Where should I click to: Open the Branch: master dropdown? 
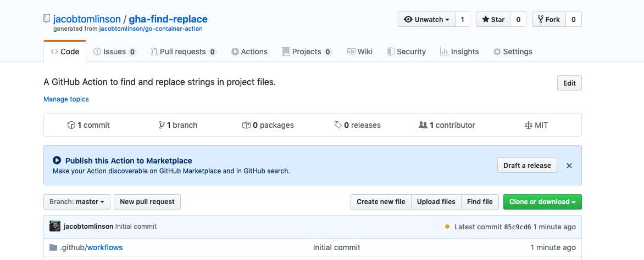tap(77, 202)
